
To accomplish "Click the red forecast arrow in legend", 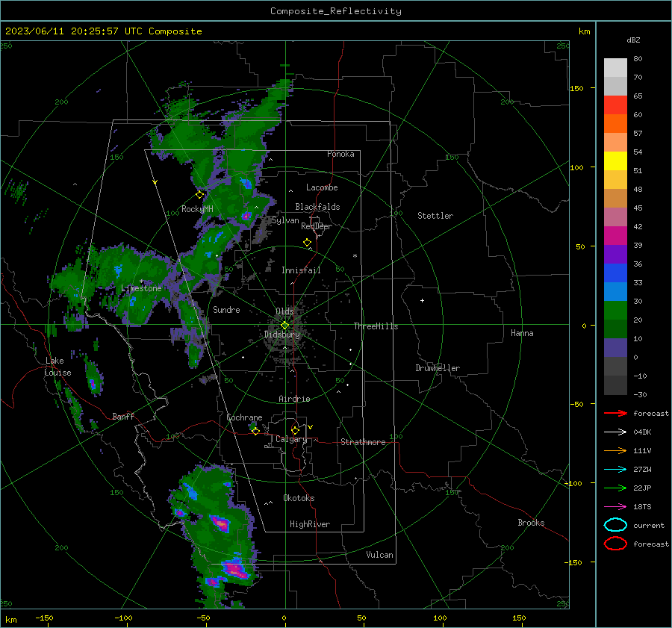I will pos(615,413).
